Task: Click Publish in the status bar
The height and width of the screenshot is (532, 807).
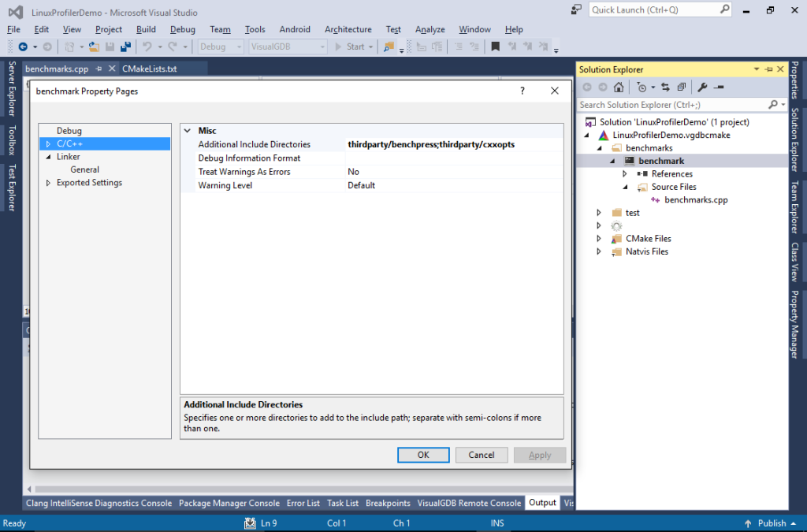Action: tap(771, 523)
